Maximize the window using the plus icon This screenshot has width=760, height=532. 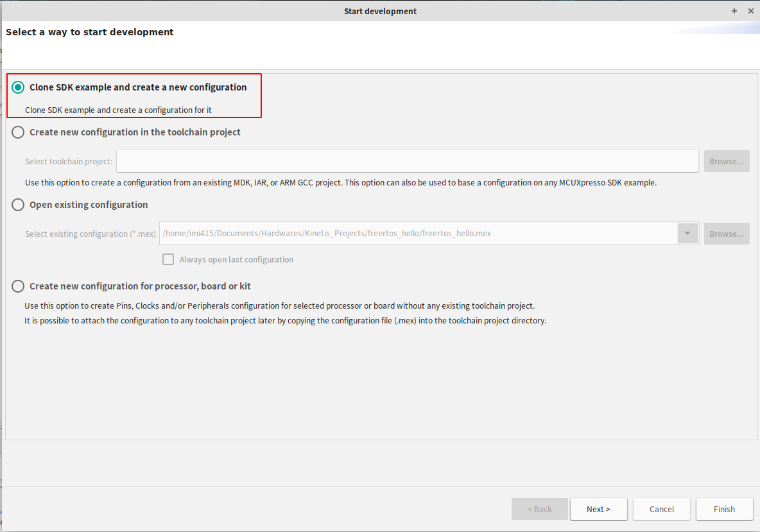click(x=734, y=11)
